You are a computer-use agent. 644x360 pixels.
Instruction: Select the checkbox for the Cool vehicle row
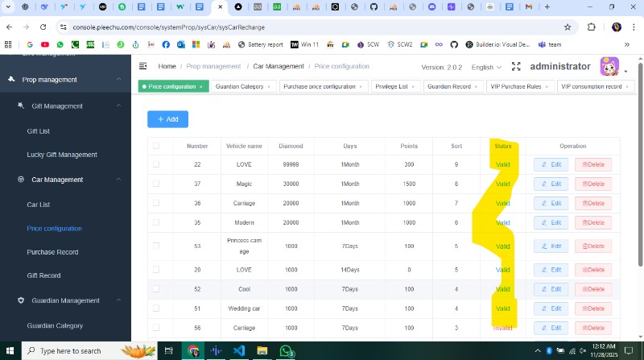point(156,288)
